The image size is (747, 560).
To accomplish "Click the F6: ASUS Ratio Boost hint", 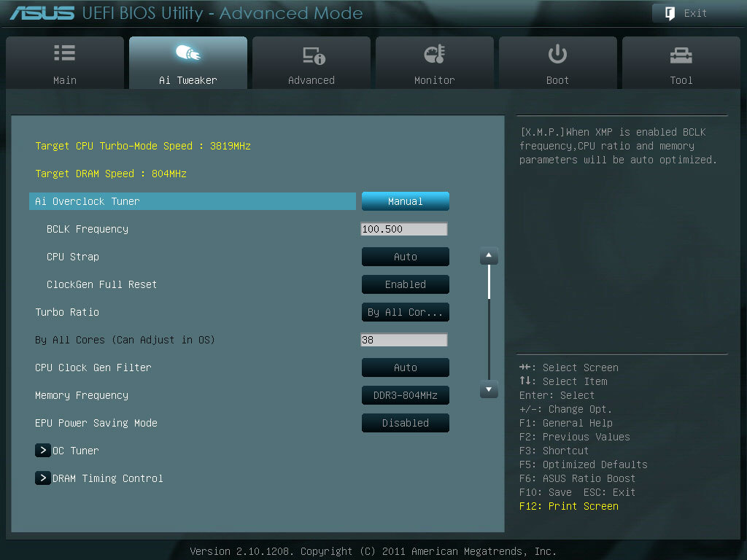I will (x=578, y=478).
